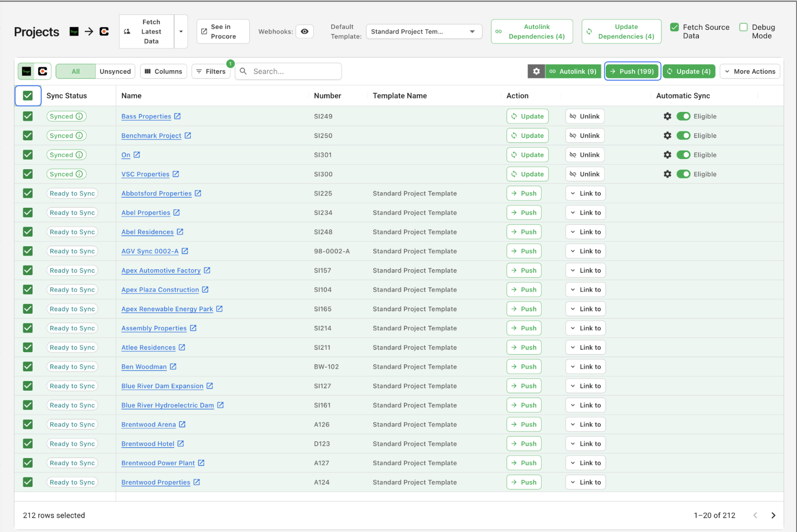Viewport: 797px width, 532px height.
Task: Click info icon on Benchmark Project Synced badge
Action: (x=79, y=136)
